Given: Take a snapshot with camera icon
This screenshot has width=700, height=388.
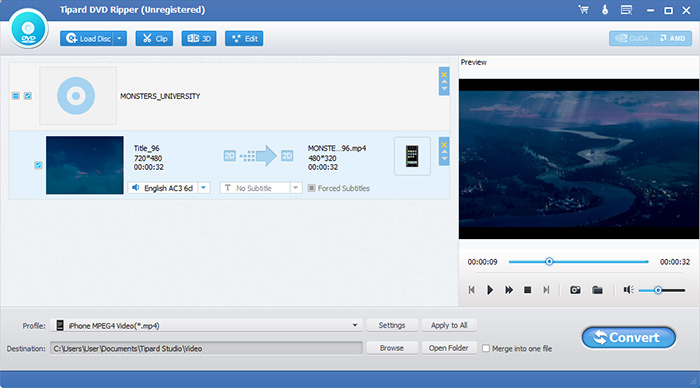Looking at the screenshot, I should [575, 290].
